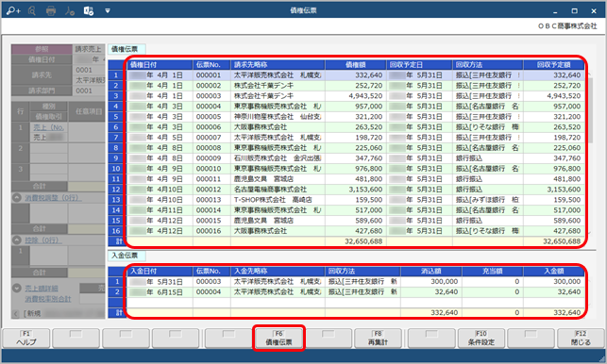607x364 pixels.
Task: Click the 回収予定日 column header
Action: 419,65
